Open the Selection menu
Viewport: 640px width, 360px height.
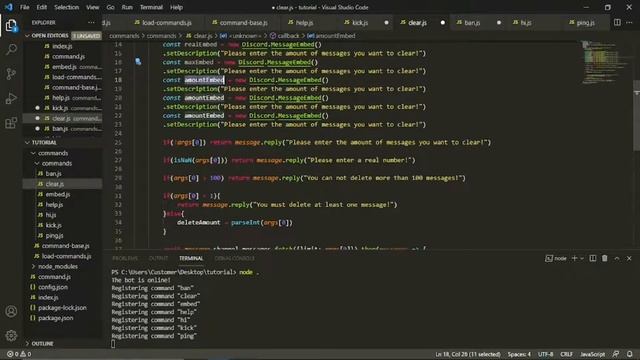[x=67, y=7]
